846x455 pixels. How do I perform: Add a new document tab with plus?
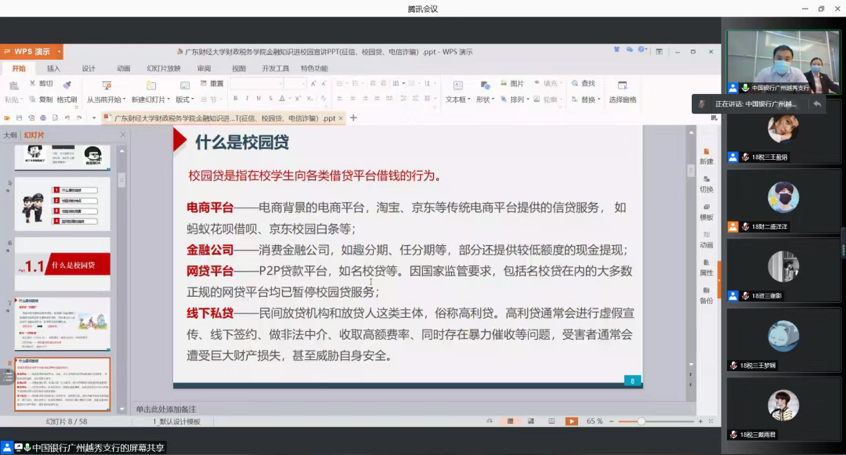coord(353,118)
